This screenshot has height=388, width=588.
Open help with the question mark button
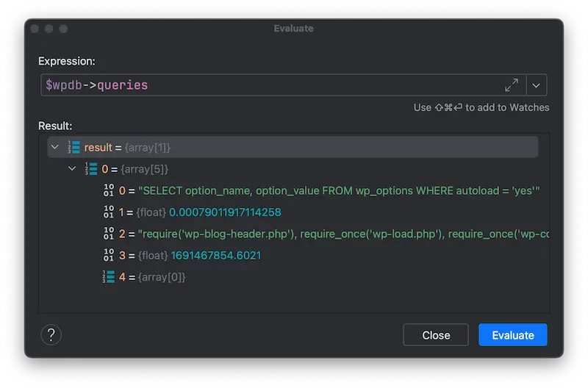point(51,334)
